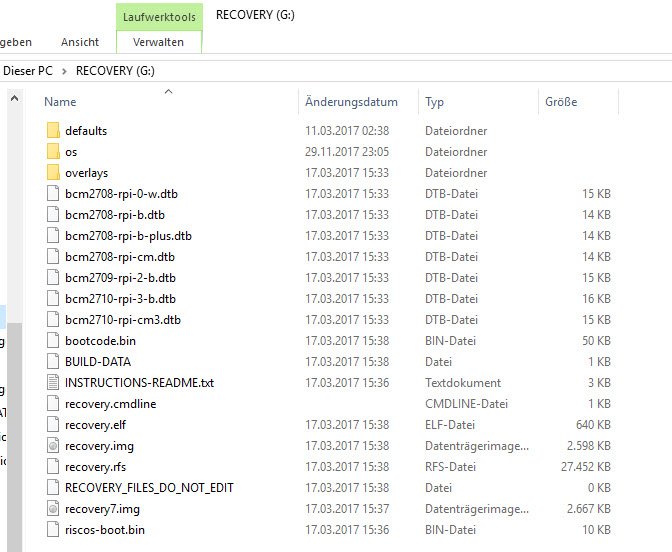Click Dieser PC in the address bar
672x552 pixels.
click(28, 71)
